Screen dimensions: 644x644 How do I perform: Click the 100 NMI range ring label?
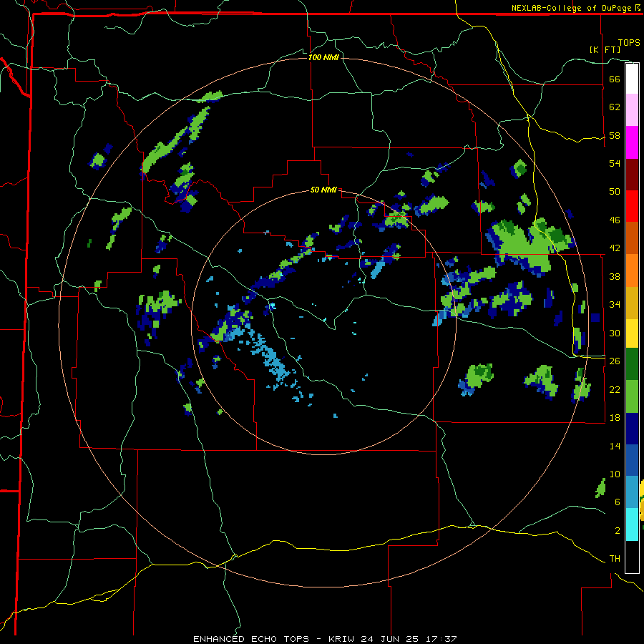coord(323,57)
